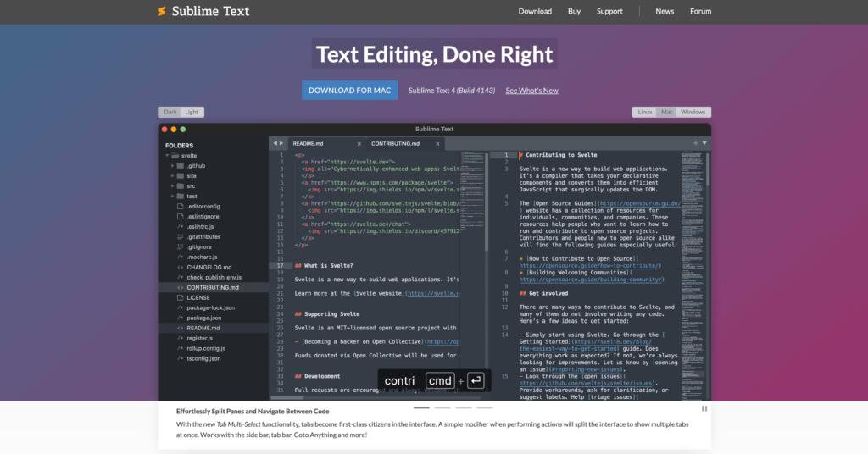Click the tab history back arrow
The image size is (868, 454).
click(275, 143)
